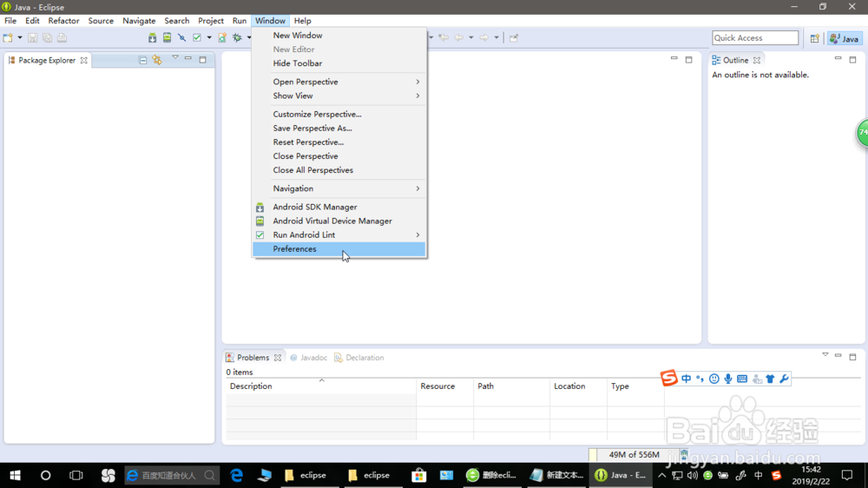Open the Problems view menu triangle

tap(825, 354)
